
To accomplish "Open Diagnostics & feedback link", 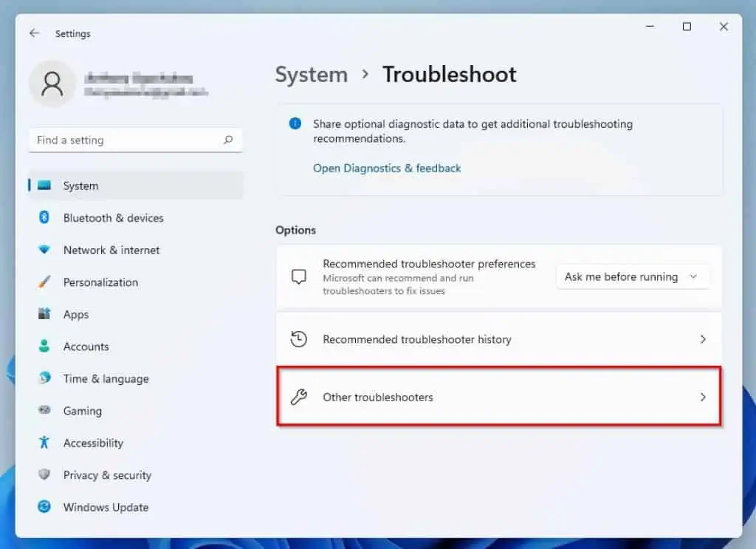I will coord(387,168).
